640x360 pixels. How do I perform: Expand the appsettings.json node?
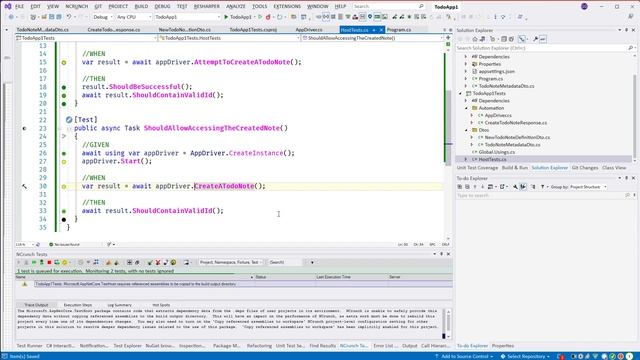coord(467,71)
